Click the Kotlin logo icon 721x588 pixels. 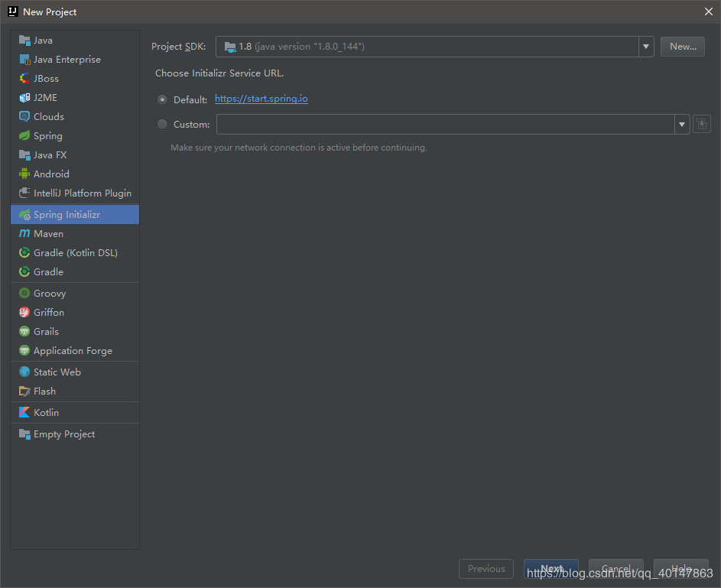pyautogui.click(x=24, y=413)
